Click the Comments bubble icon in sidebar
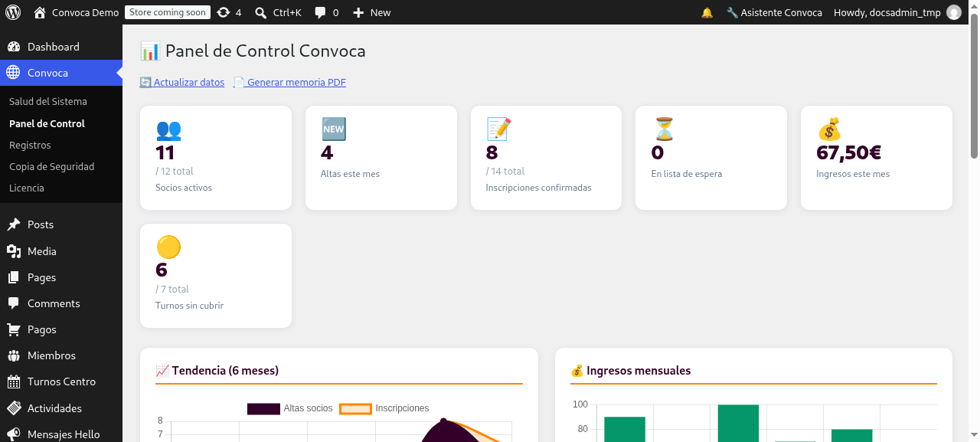The image size is (980, 442). click(14, 303)
